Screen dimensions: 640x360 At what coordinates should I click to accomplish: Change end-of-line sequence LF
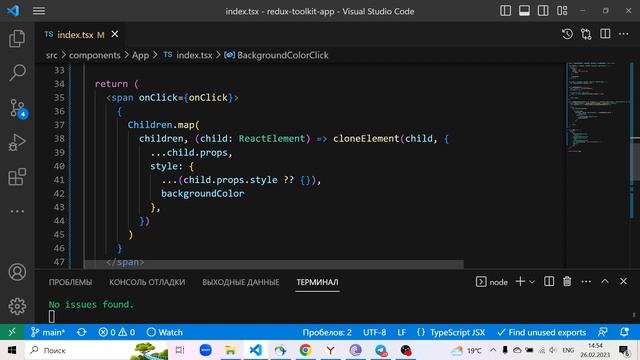[x=402, y=332]
